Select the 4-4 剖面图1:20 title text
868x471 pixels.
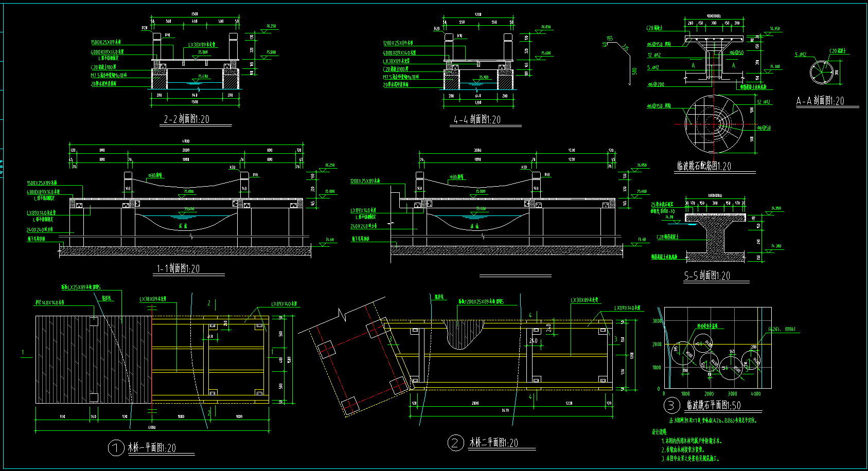coord(477,120)
